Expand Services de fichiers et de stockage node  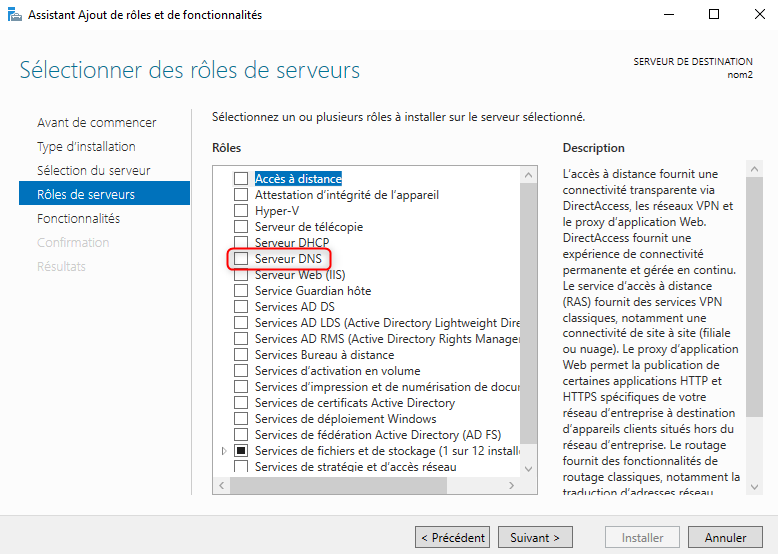pos(224,451)
